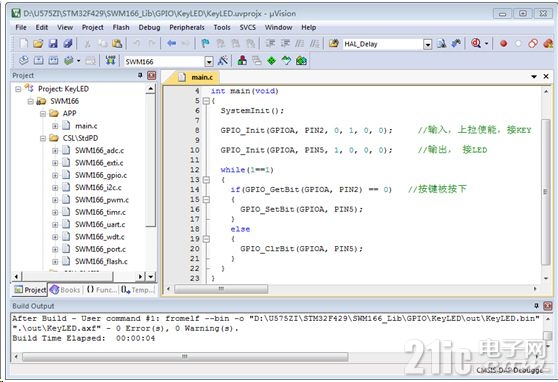Click the editor vertical scrollbar
Viewport: 558px width, 382px height.
(x=546, y=192)
